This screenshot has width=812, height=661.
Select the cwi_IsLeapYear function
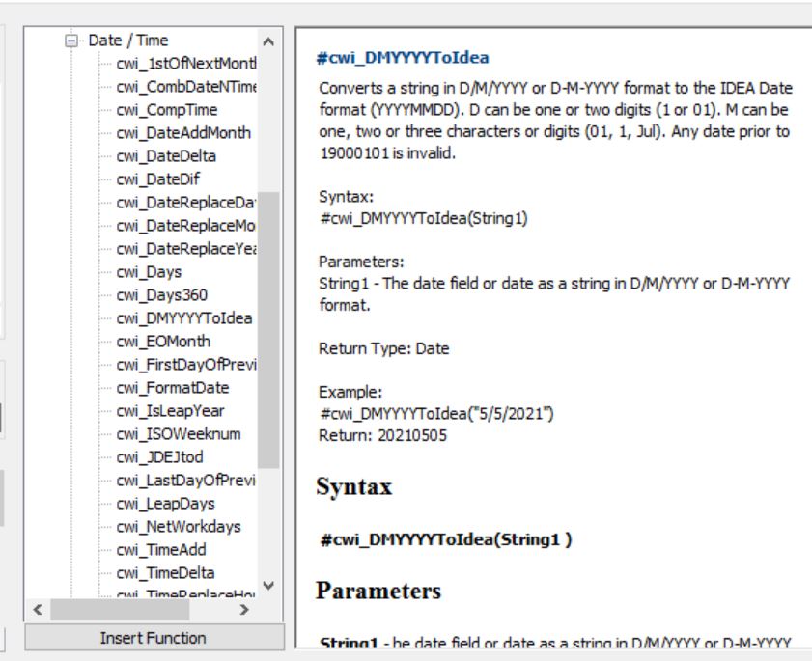(170, 411)
